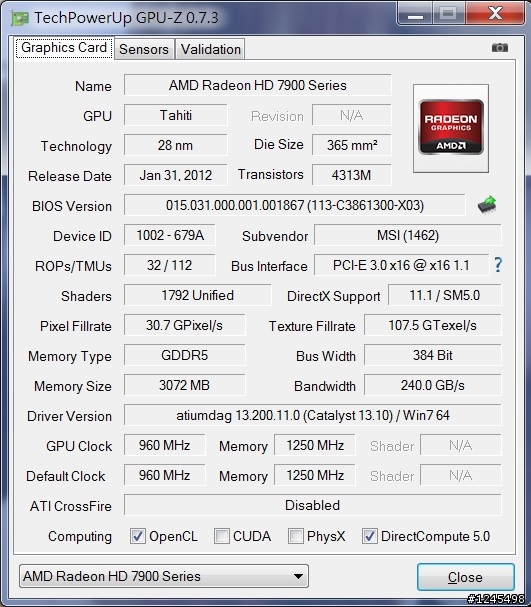Click the Bus Width value 384 Bit

click(x=433, y=355)
